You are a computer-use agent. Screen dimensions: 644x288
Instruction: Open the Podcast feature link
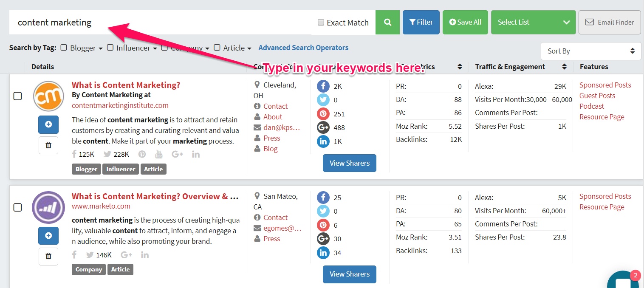592,106
